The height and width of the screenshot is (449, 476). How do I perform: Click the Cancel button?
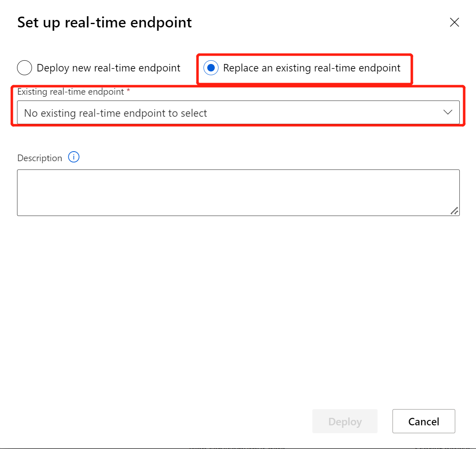(423, 421)
